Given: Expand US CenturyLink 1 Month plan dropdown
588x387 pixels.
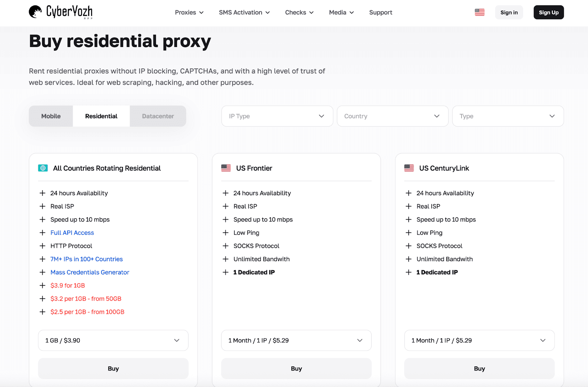Looking at the screenshot, I should (x=479, y=340).
